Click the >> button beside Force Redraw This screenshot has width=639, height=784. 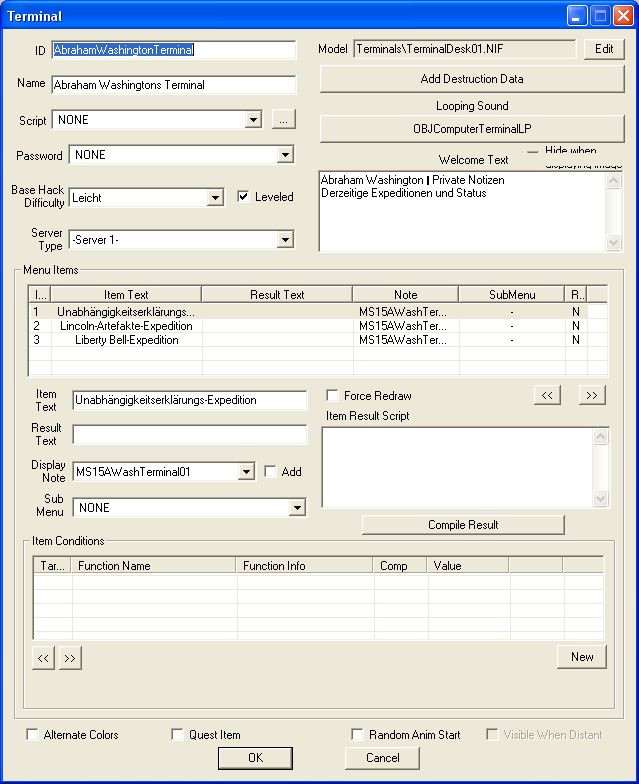pyautogui.click(x=592, y=396)
